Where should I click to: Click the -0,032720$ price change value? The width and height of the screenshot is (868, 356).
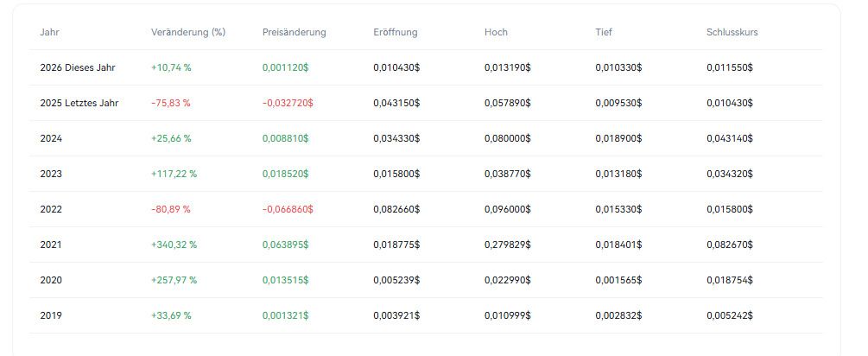pyautogui.click(x=288, y=103)
